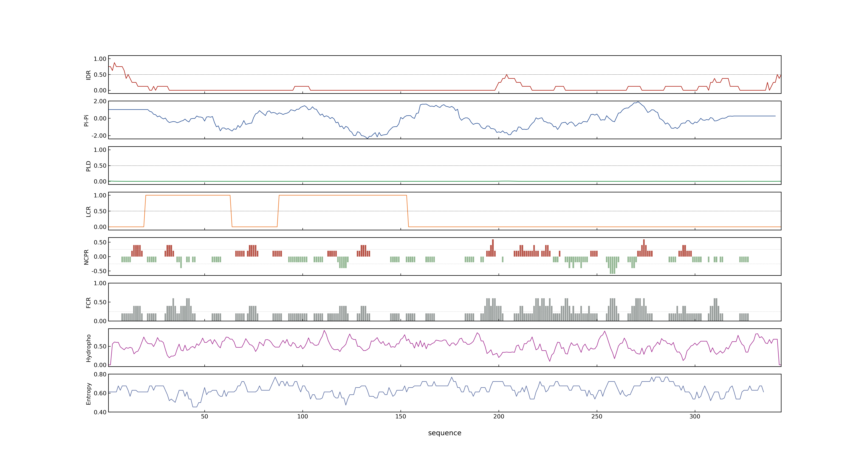The width and height of the screenshot is (868, 463).
Task: Click the IDR axis label
Action: pyautogui.click(x=88, y=75)
